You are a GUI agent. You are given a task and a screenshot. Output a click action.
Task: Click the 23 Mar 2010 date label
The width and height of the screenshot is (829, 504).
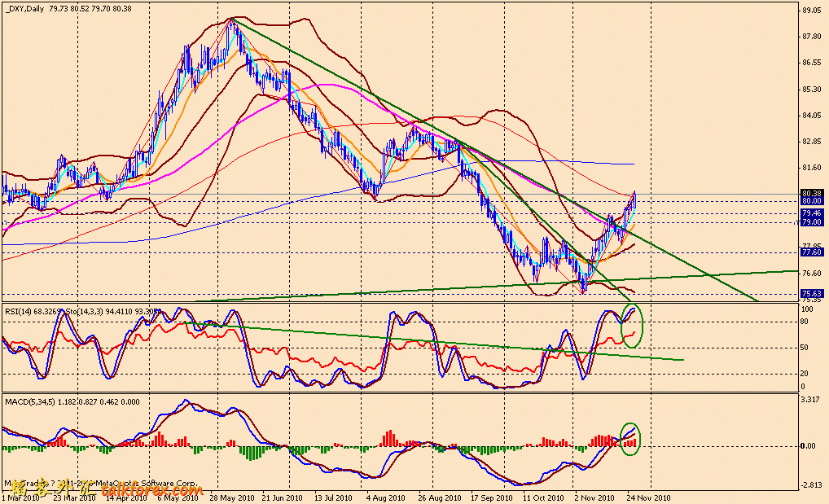[x=75, y=498]
